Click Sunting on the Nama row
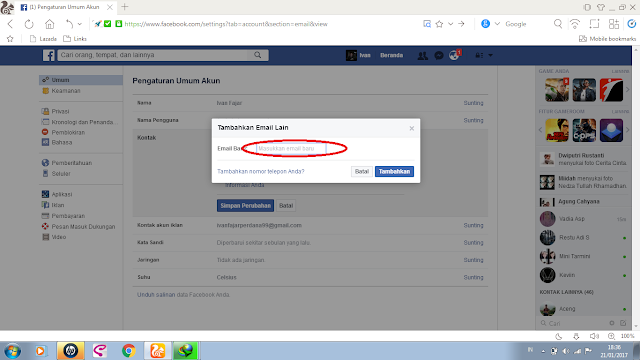 [x=473, y=103]
